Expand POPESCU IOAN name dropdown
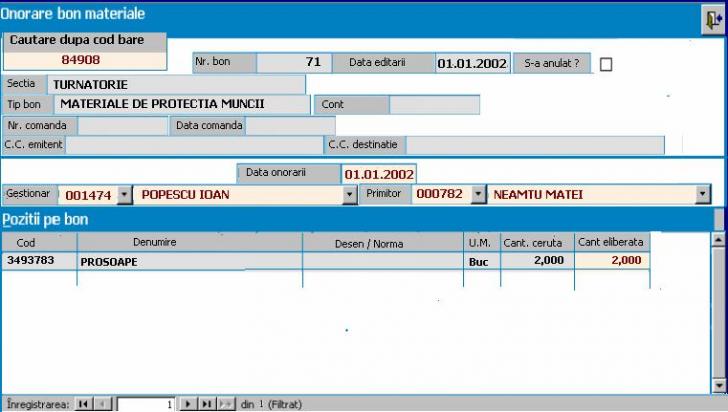The image size is (728, 412). 350,195
